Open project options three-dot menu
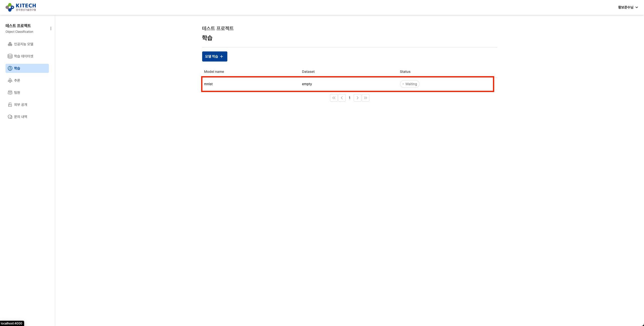Image resolution: width=644 pixels, height=326 pixels. [x=51, y=28]
